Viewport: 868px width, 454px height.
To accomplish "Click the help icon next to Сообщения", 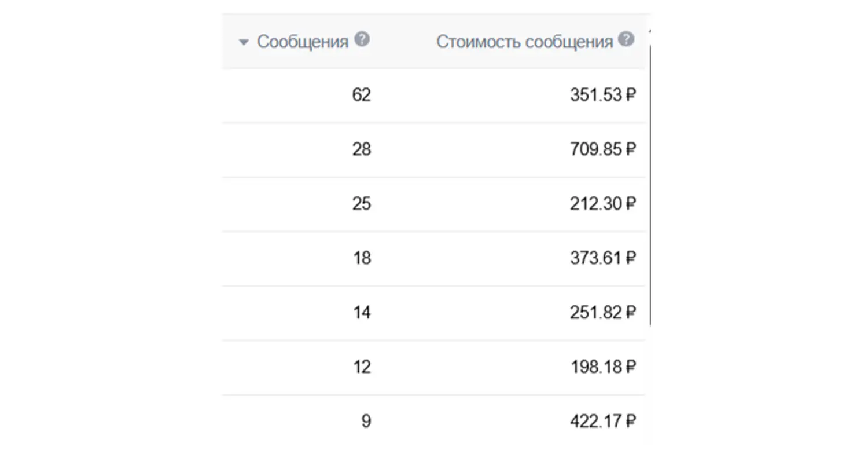I will tap(362, 40).
